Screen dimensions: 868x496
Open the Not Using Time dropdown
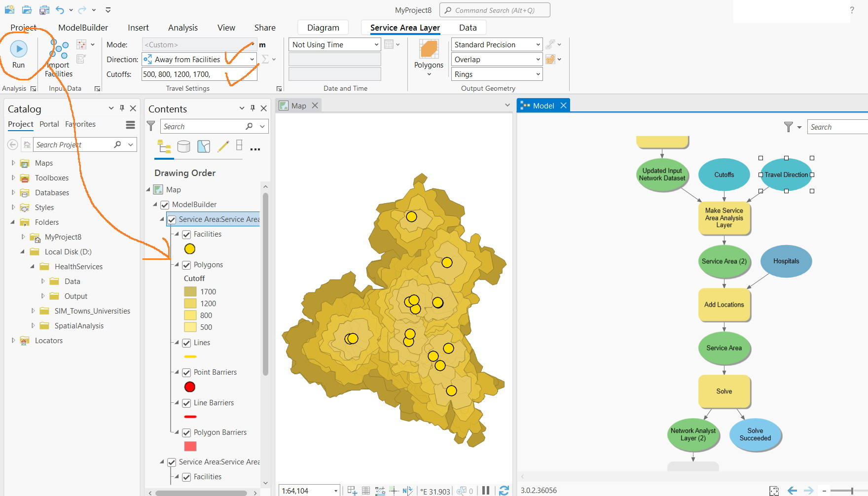[x=376, y=44]
